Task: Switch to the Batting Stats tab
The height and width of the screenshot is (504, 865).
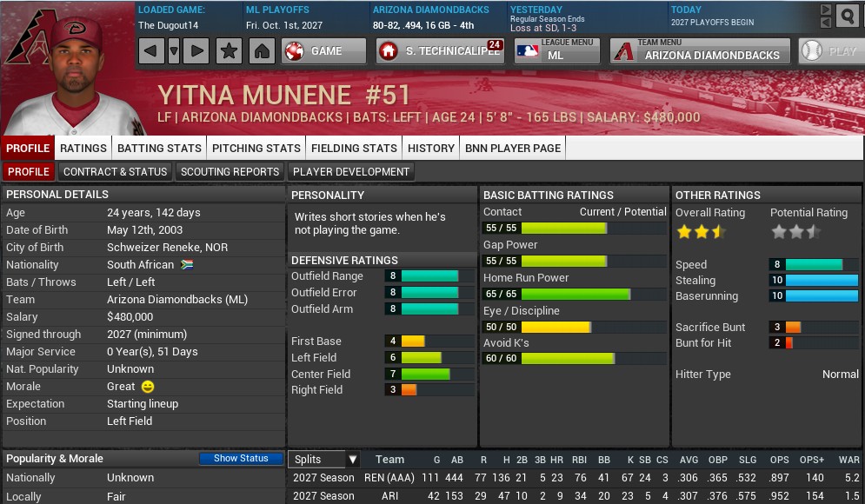Action: click(x=159, y=148)
